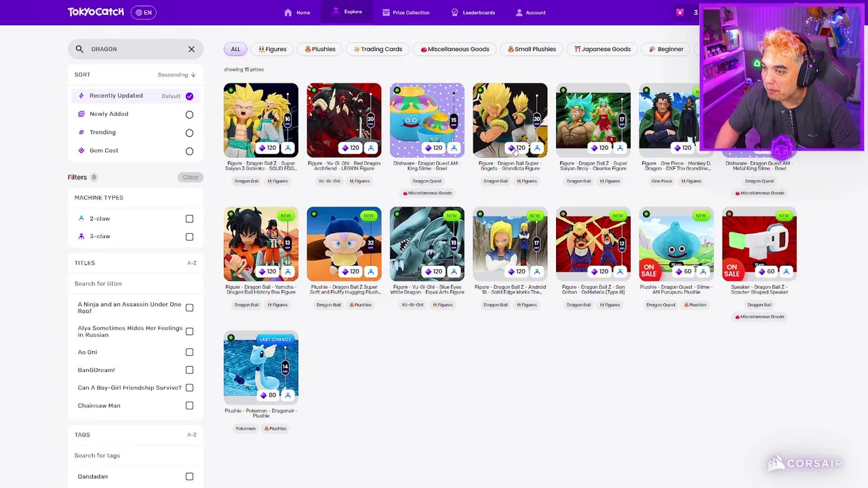Open the Leaderboards page

click(x=473, y=12)
